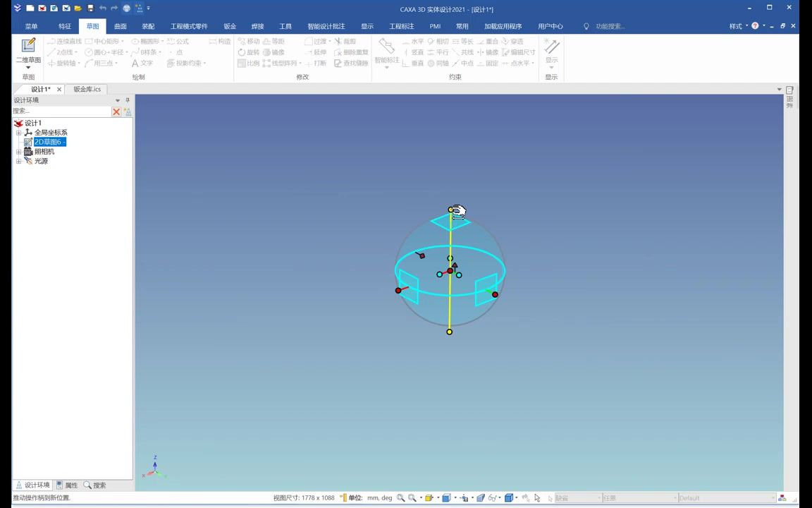Click the 镜像 mirror tool in 修改

tap(273, 52)
